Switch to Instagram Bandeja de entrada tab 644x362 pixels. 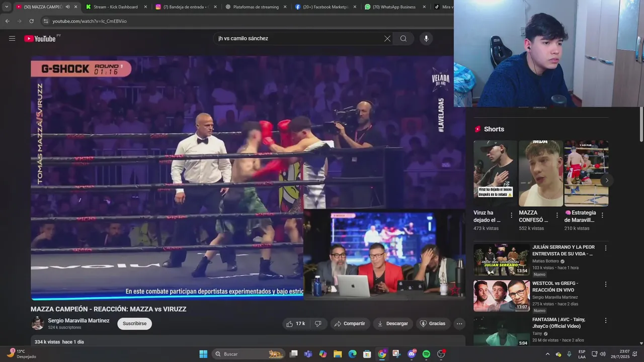click(185, 7)
